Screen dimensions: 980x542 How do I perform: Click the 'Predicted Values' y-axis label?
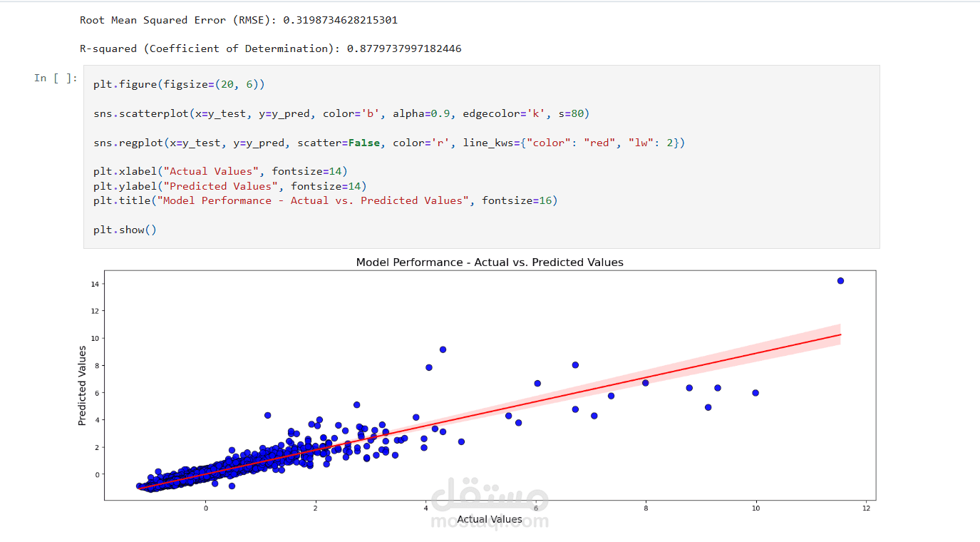[x=82, y=386]
